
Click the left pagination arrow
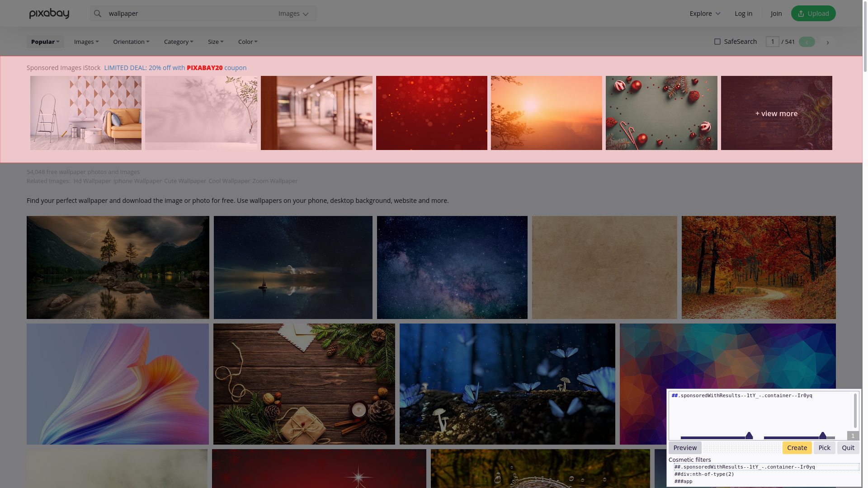tap(807, 42)
